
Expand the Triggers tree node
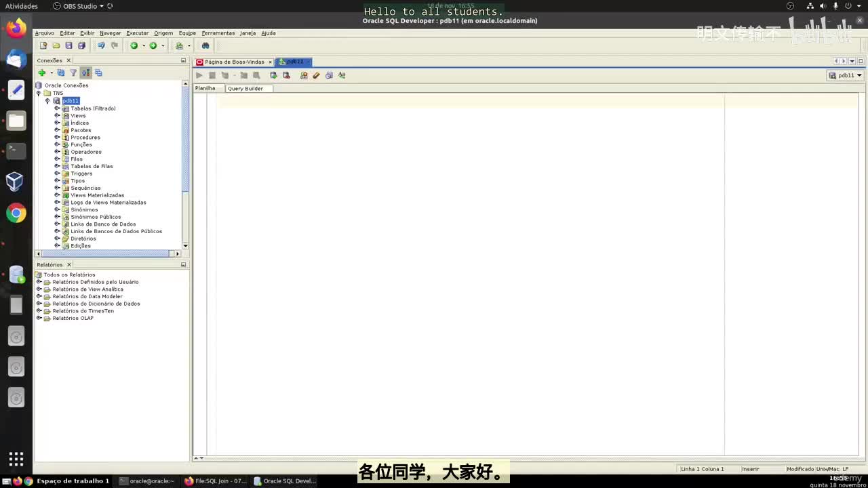click(x=57, y=173)
